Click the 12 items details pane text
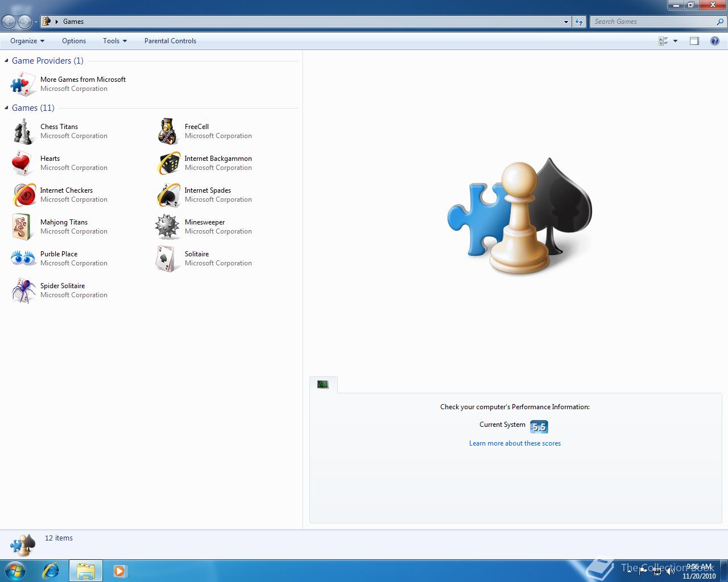The height and width of the screenshot is (582, 728). (59, 538)
